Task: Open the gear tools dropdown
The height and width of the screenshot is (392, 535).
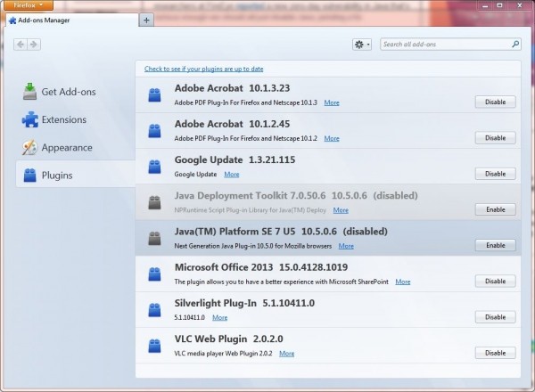Action: coord(362,45)
